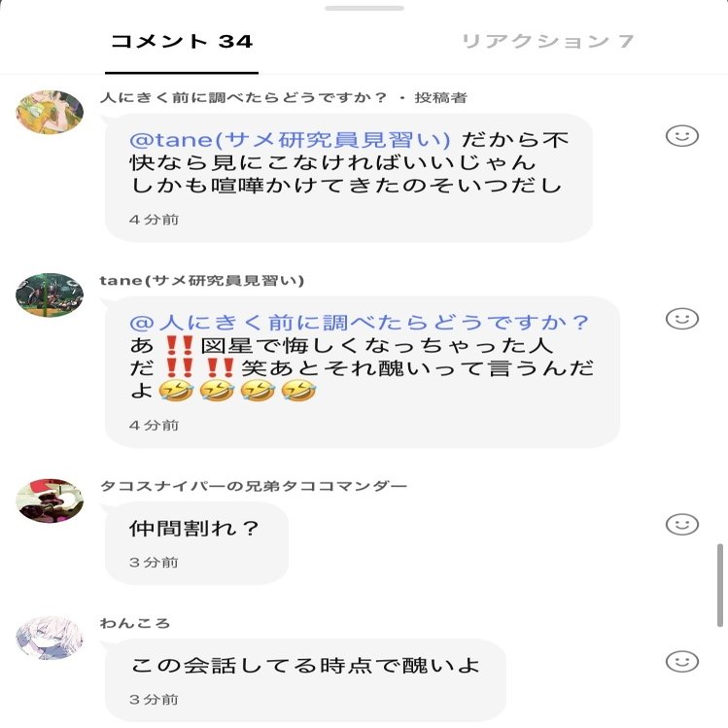The image size is (728, 728).
Task: Follow @人にきく前に調べたらどうですか? mention link
Action: click(359, 323)
